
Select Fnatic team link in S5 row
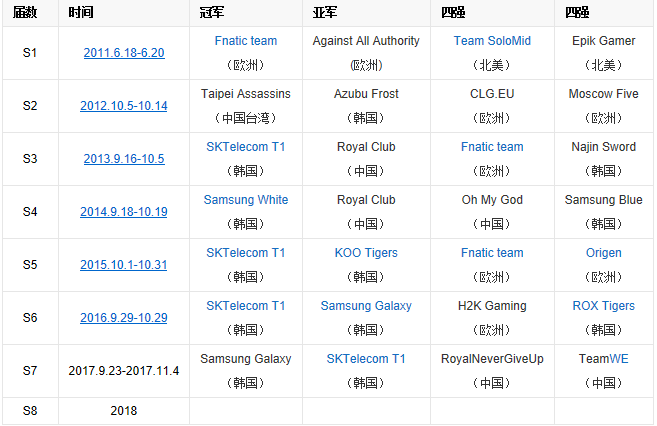pos(492,253)
